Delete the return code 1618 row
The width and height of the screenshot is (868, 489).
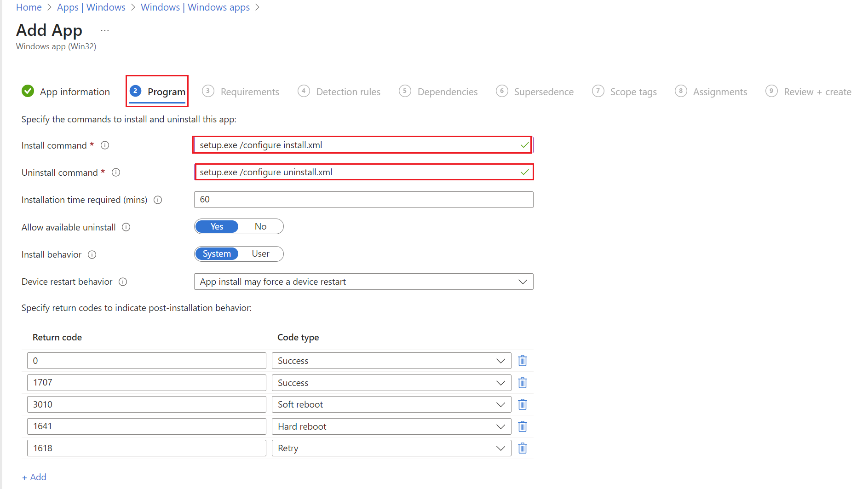pyautogui.click(x=522, y=448)
